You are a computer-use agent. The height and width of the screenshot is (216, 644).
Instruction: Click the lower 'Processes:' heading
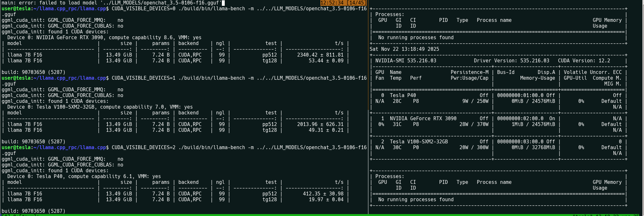point(390,176)
